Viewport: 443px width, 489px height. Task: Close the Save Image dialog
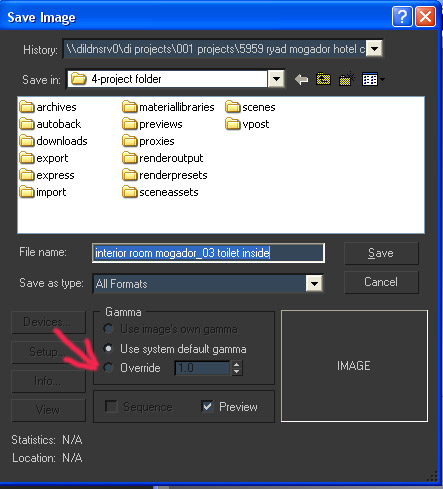coord(426,16)
